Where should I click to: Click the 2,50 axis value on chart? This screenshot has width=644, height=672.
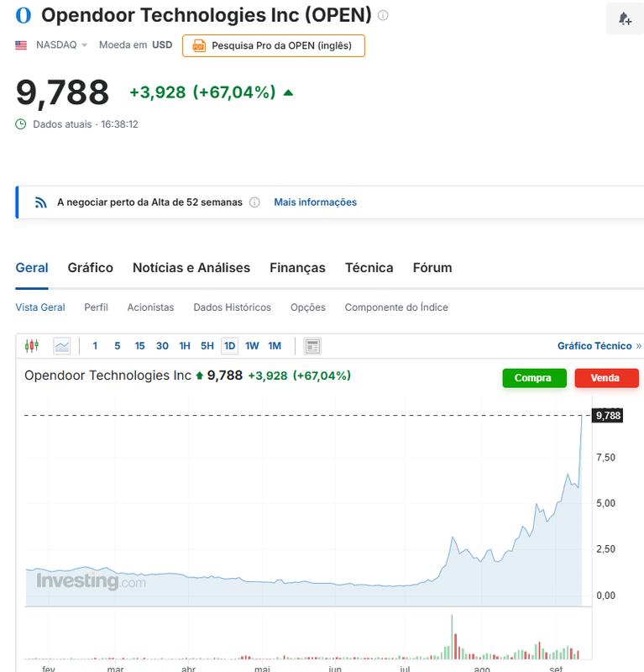[605, 549]
